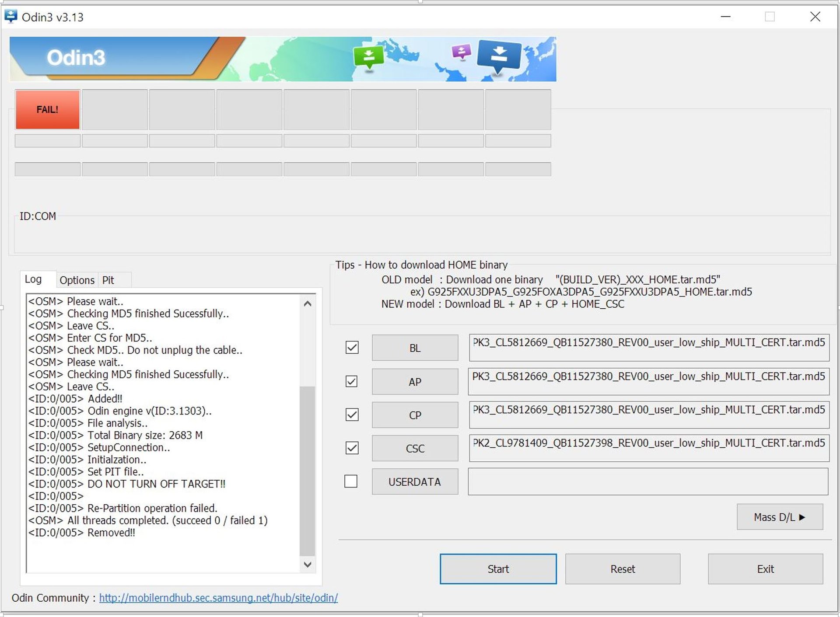Click log line 'Added!!'
This screenshot has height=617, width=840.
pos(75,398)
